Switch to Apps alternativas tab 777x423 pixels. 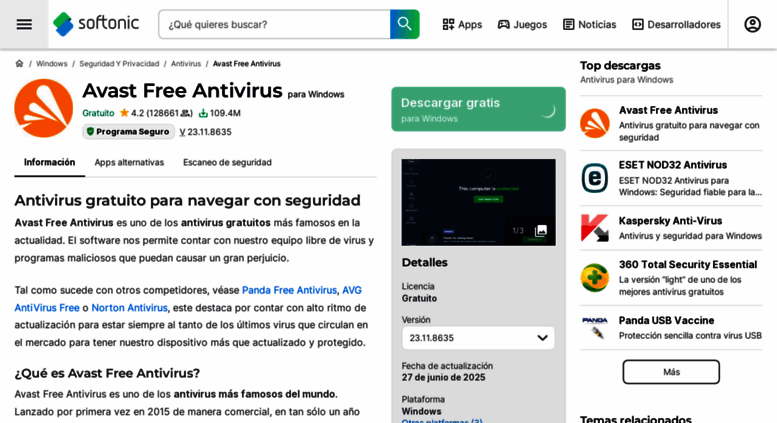pyautogui.click(x=129, y=162)
